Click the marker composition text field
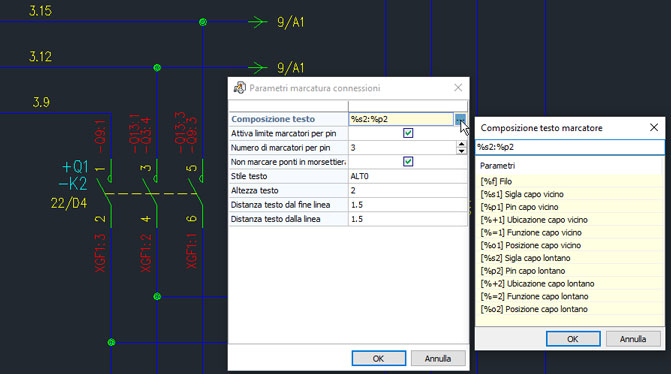This screenshot has height=374, width=671. [x=570, y=147]
